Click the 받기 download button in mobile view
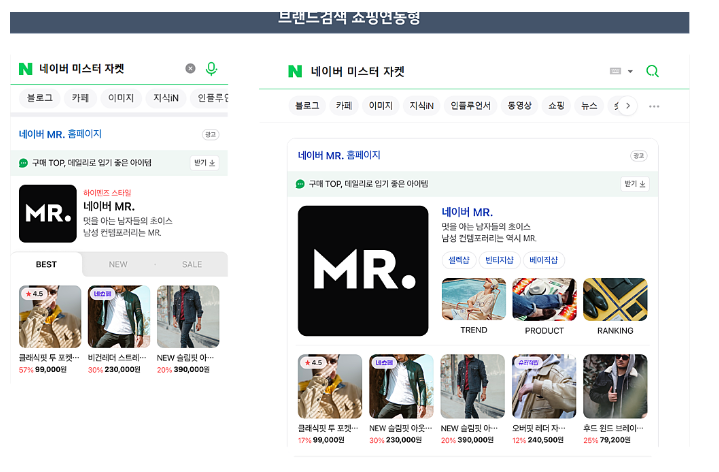This screenshot has width=719, height=472. coord(205,163)
